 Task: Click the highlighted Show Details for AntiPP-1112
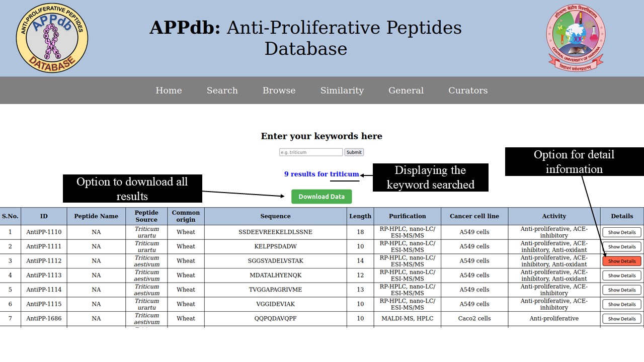tap(622, 261)
